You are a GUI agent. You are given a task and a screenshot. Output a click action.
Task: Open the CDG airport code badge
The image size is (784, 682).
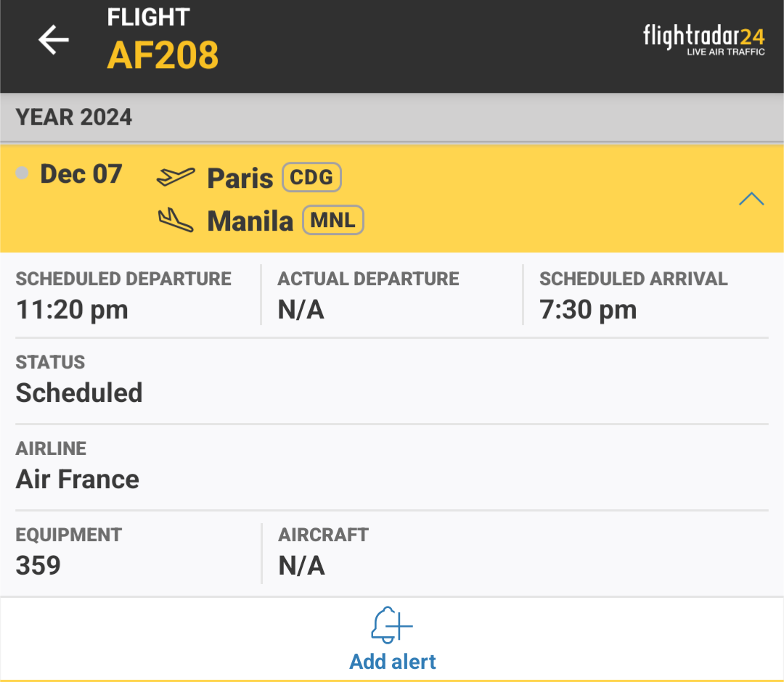[311, 177]
